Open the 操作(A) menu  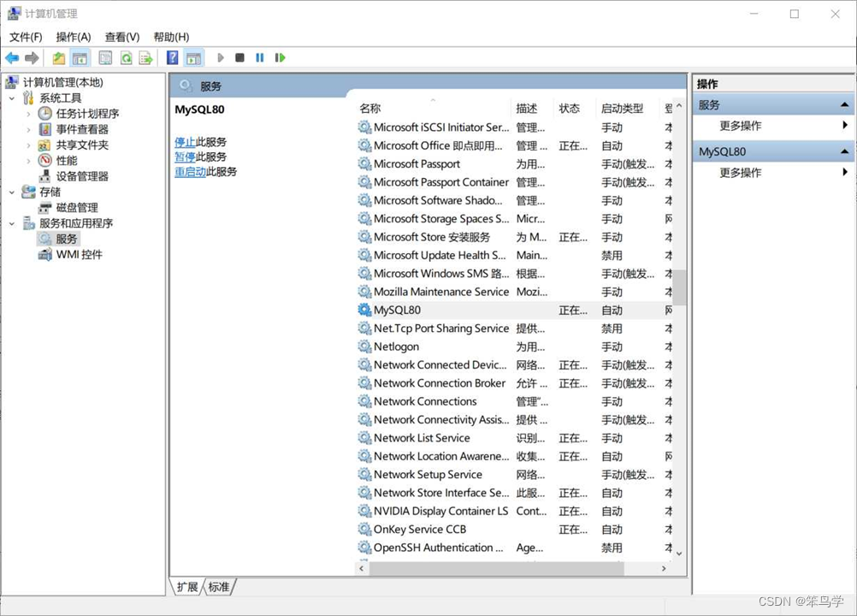(x=74, y=37)
